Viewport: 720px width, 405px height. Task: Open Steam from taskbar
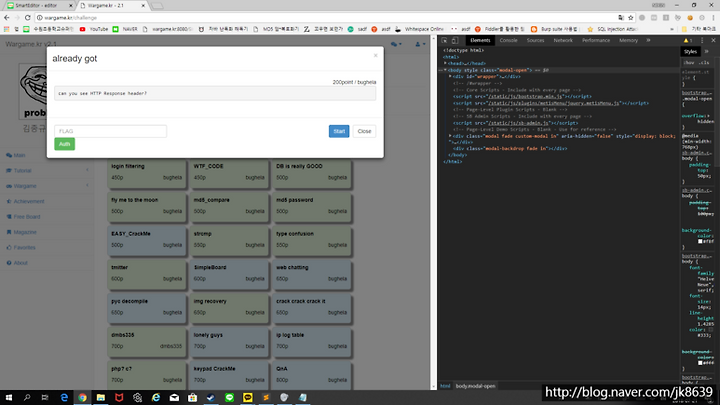[x=211, y=398]
